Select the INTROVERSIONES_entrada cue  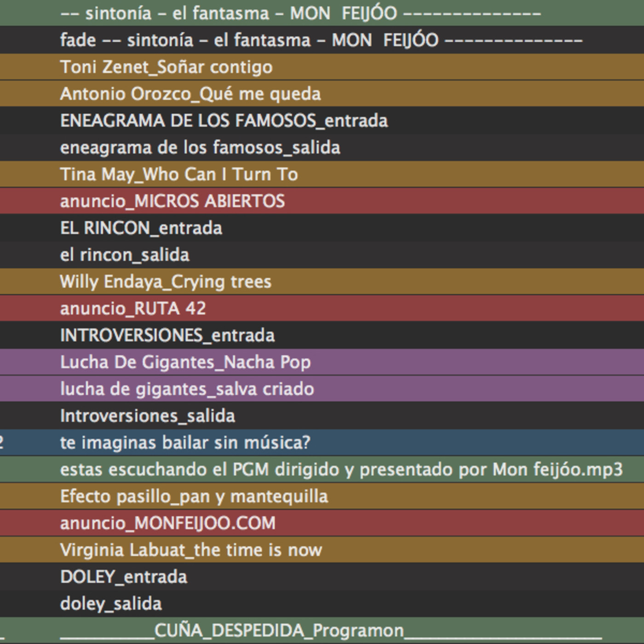tap(167, 335)
